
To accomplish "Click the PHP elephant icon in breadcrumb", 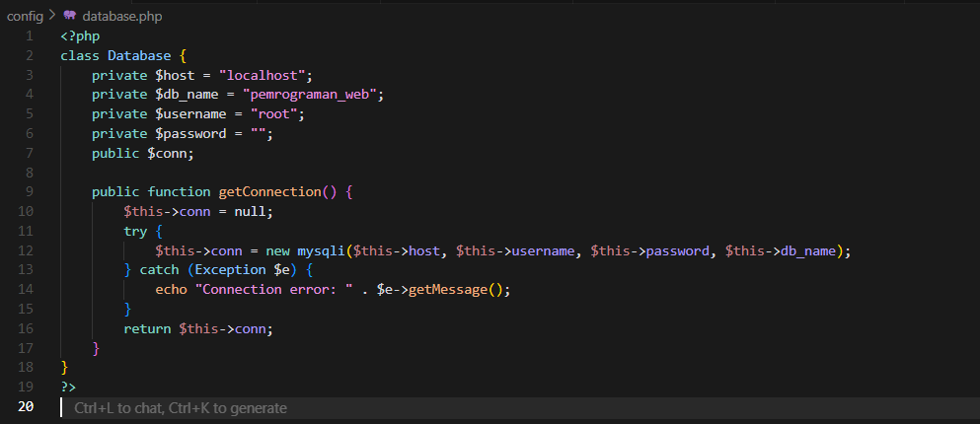I will coord(69,16).
